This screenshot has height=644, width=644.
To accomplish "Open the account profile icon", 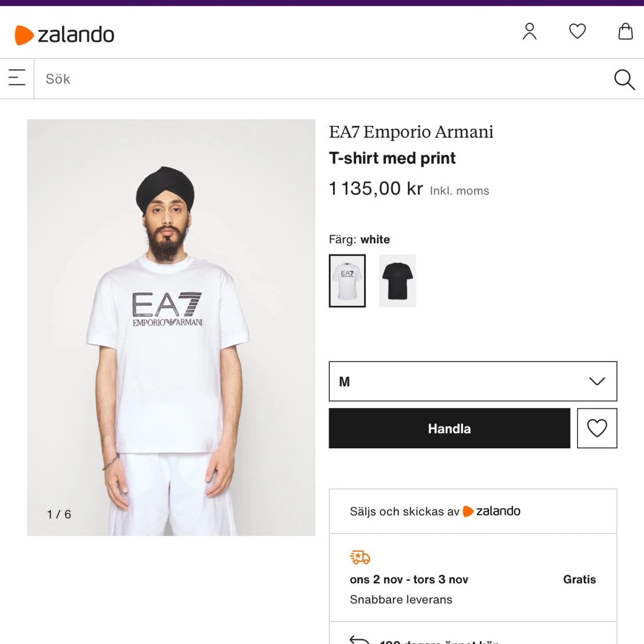I will pyautogui.click(x=530, y=32).
